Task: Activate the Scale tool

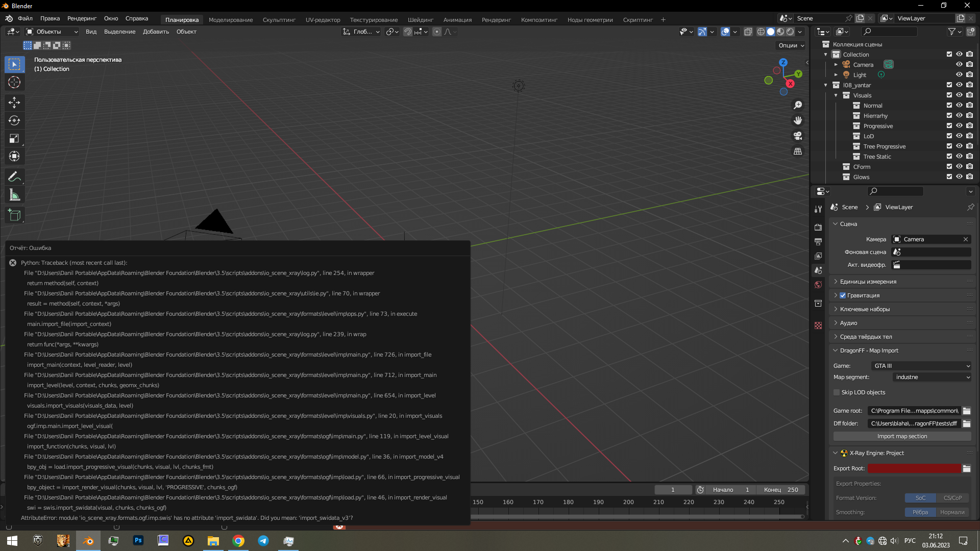Action: 14,138
